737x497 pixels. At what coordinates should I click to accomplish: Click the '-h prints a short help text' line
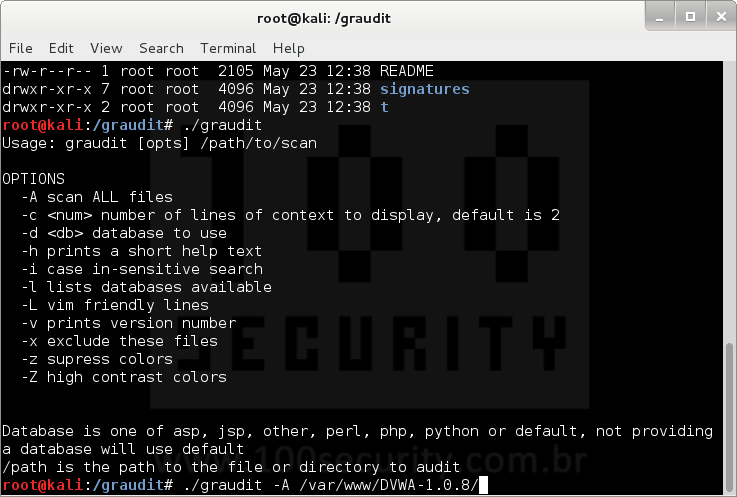(x=141, y=251)
